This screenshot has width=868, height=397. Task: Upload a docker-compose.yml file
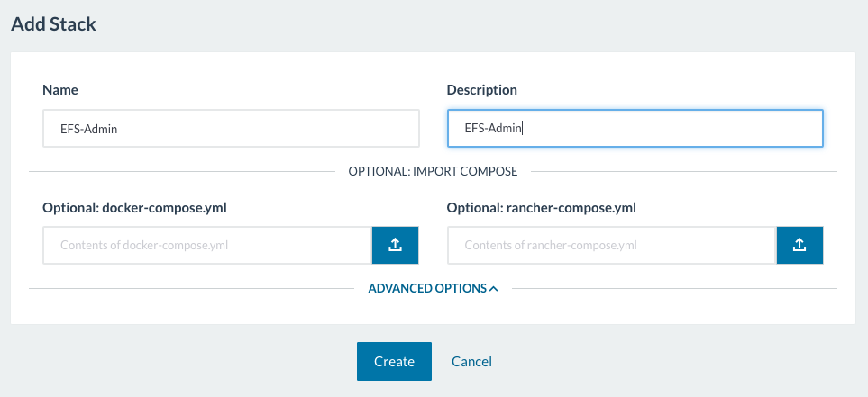(x=395, y=245)
